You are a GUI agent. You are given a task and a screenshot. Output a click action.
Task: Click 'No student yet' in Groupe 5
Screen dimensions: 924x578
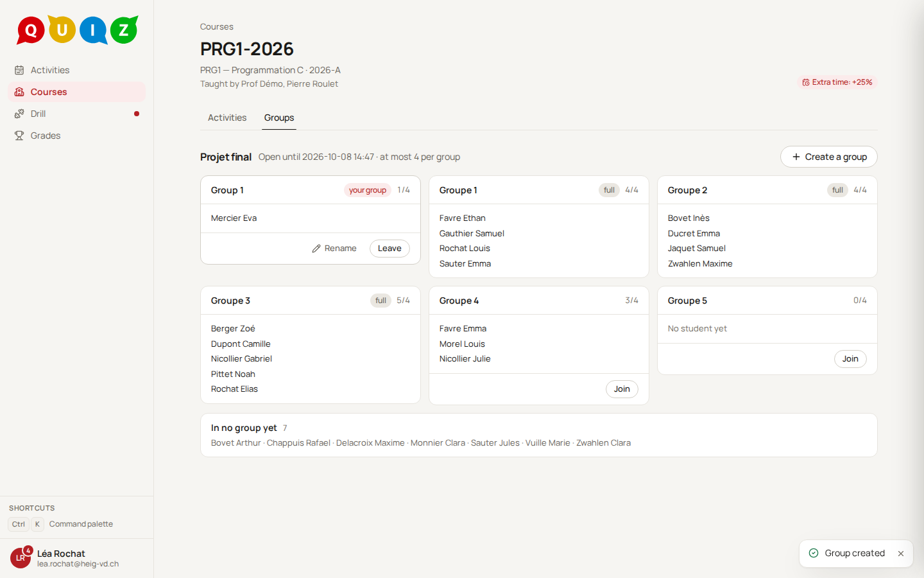coord(697,329)
